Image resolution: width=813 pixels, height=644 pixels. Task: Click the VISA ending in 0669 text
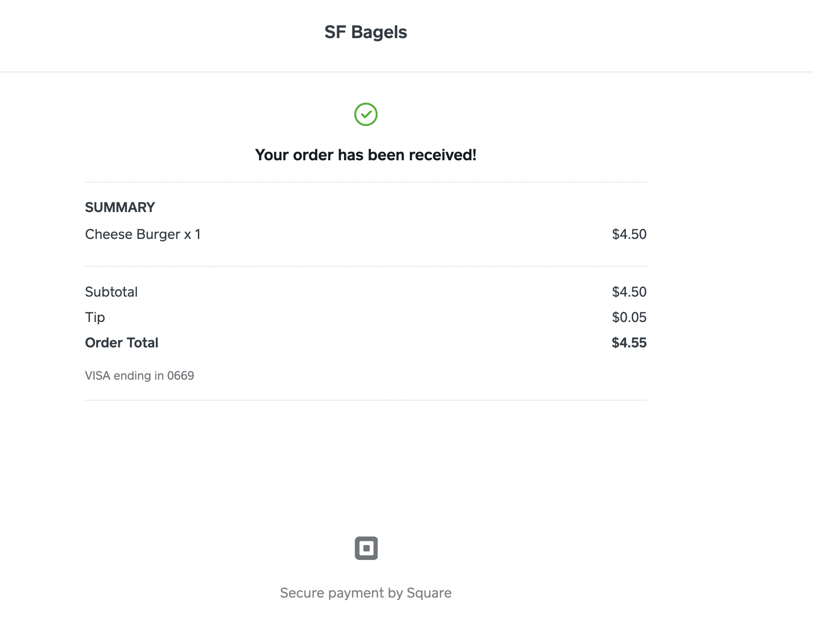coord(139,376)
